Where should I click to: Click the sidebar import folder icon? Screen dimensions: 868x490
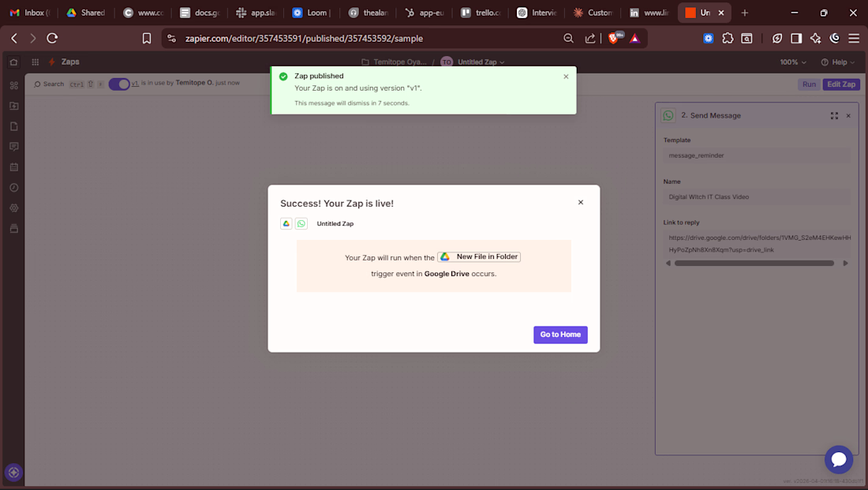14,106
